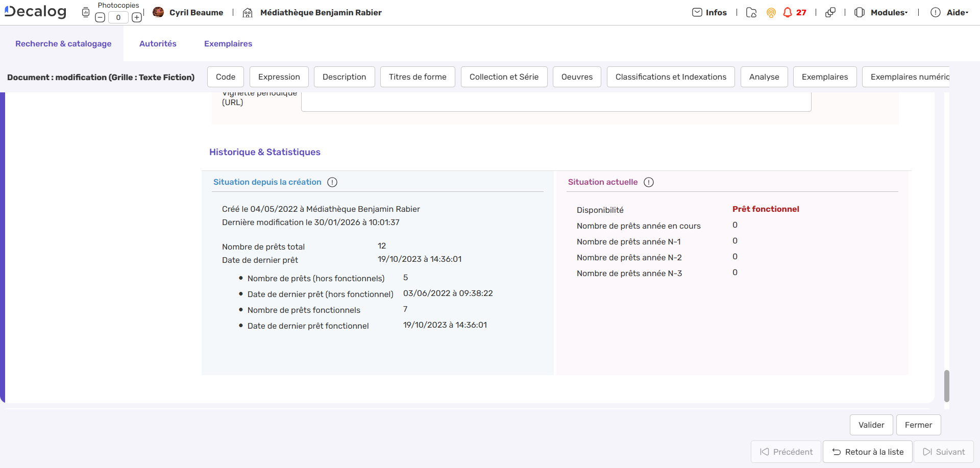The height and width of the screenshot is (468, 980).
Task: Click the overlapping windows icon
Action: pyautogui.click(x=830, y=12)
